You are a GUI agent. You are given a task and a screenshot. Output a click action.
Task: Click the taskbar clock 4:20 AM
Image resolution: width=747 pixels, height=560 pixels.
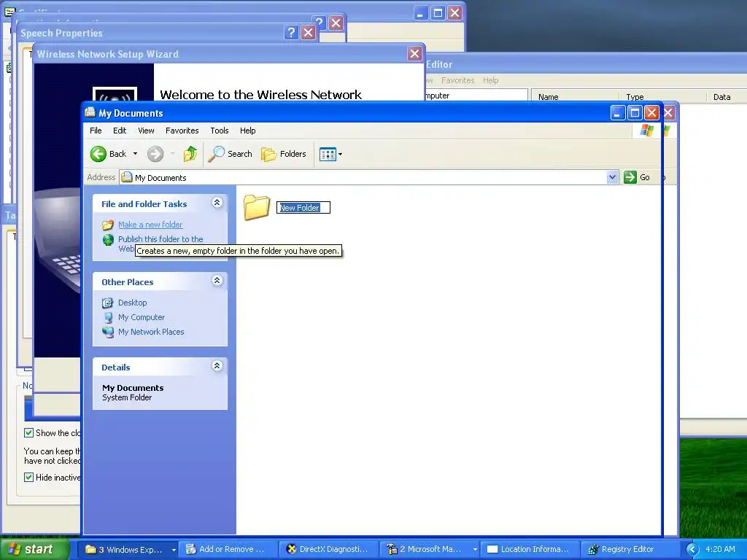[720, 550]
